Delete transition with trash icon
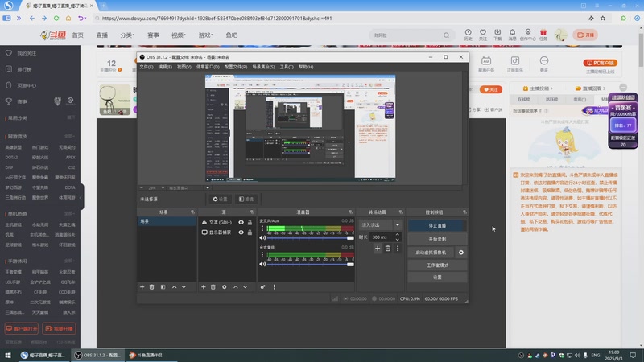The width and height of the screenshot is (644, 362). [x=388, y=249]
